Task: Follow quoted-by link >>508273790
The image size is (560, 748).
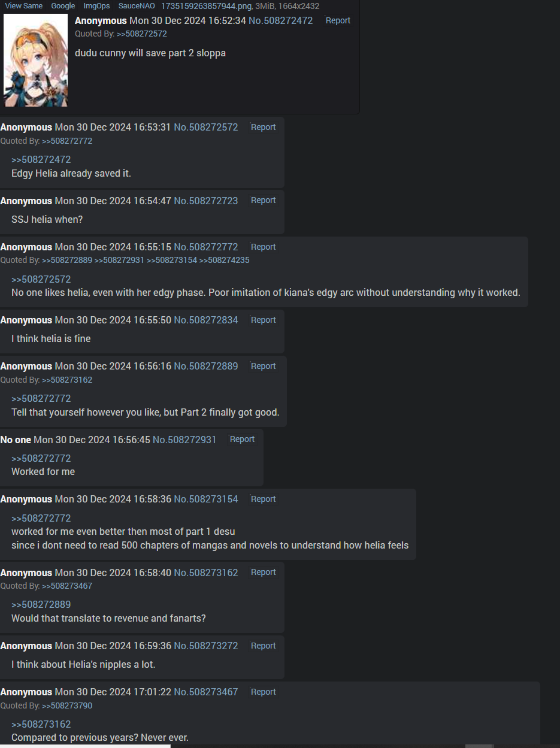Action: pyautogui.click(x=67, y=705)
